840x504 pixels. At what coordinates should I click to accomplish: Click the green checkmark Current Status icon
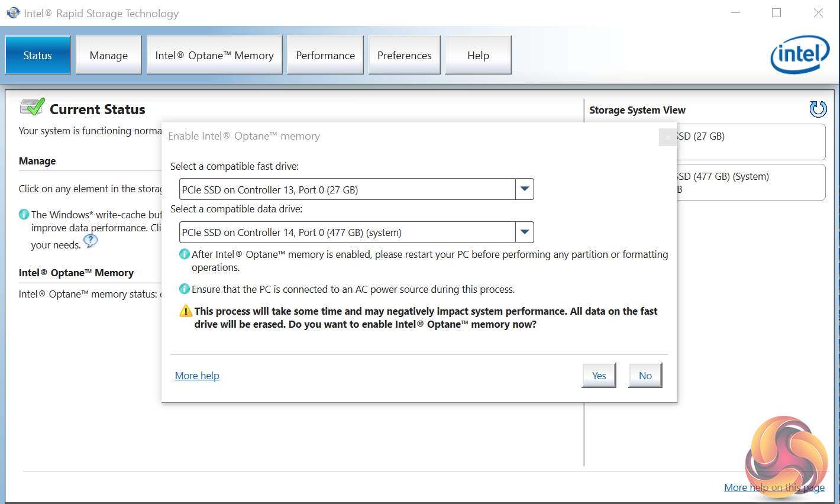32,107
